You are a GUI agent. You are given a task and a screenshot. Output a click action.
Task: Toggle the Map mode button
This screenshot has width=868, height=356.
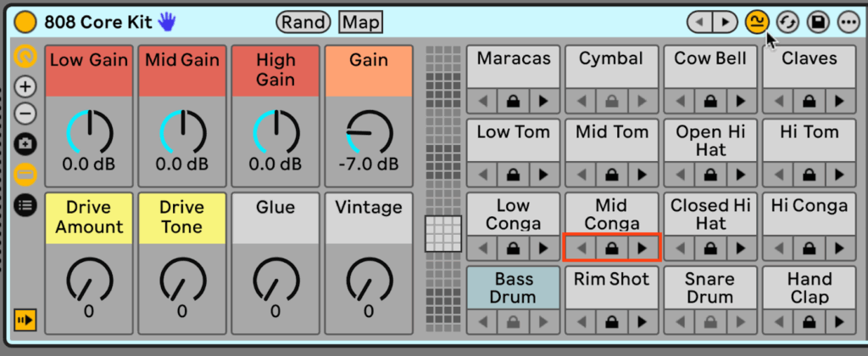tap(361, 22)
